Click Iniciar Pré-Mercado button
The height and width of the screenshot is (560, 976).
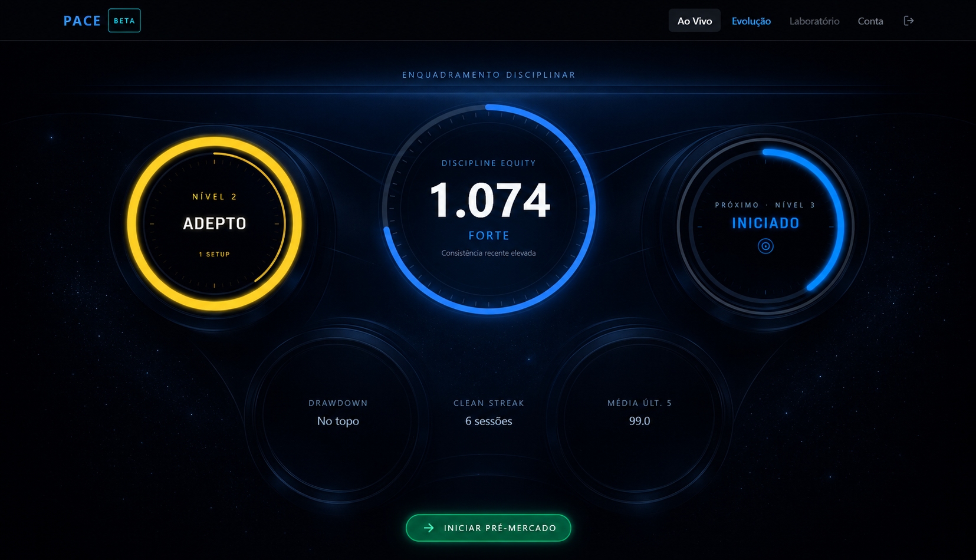488,528
